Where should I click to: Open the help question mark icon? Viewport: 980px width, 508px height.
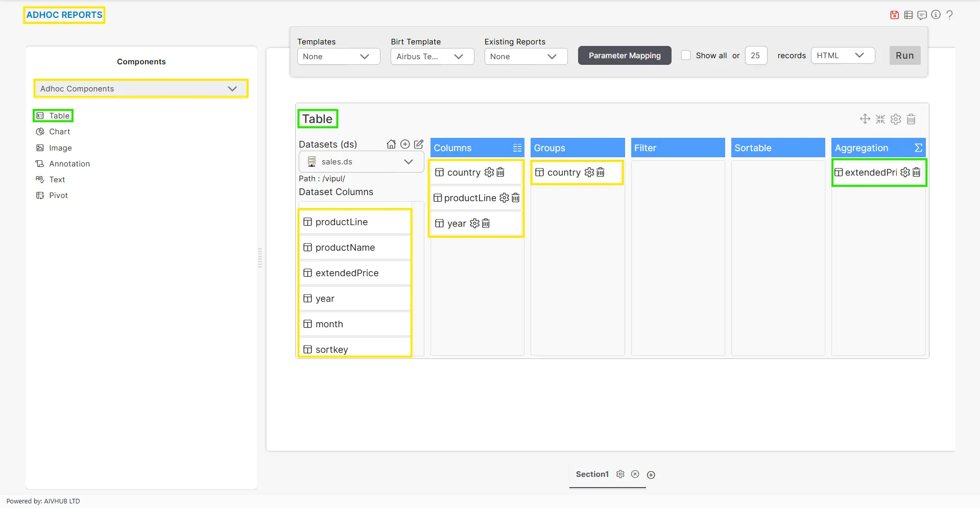tap(949, 15)
